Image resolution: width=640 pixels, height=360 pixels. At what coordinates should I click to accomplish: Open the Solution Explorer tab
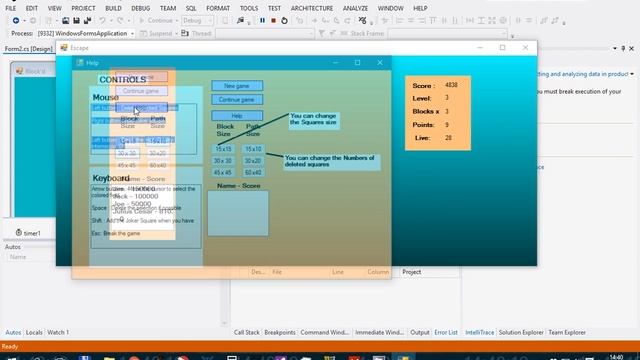(x=521, y=333)
